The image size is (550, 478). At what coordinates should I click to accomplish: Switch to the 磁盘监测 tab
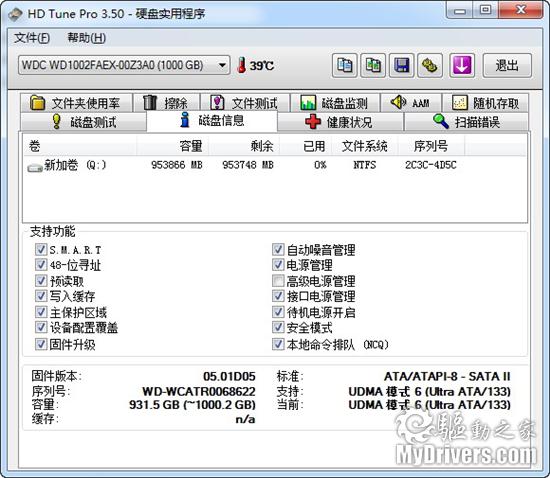click(x=335, y=103)
